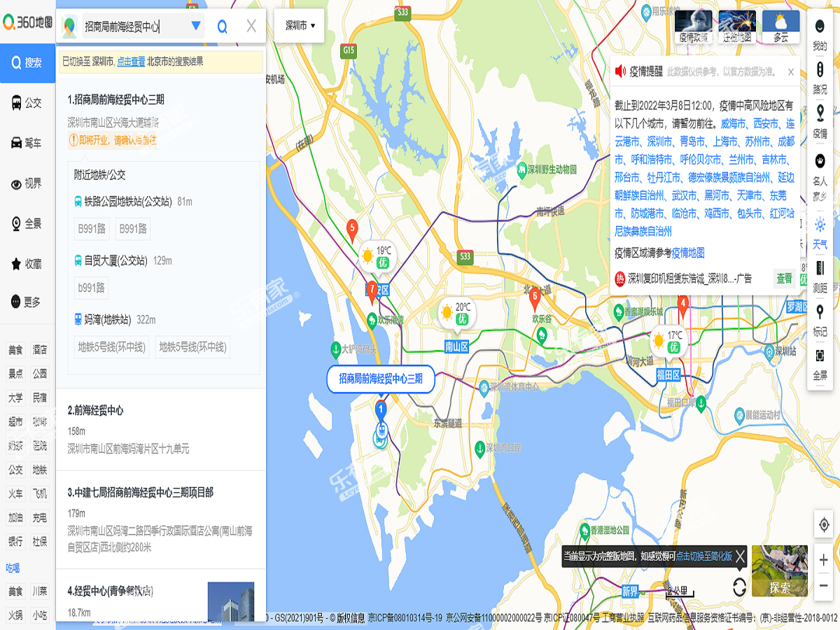Open the search history dropdown arrow
The width and height of the screenshot is (840, 630).
point(196,27)
